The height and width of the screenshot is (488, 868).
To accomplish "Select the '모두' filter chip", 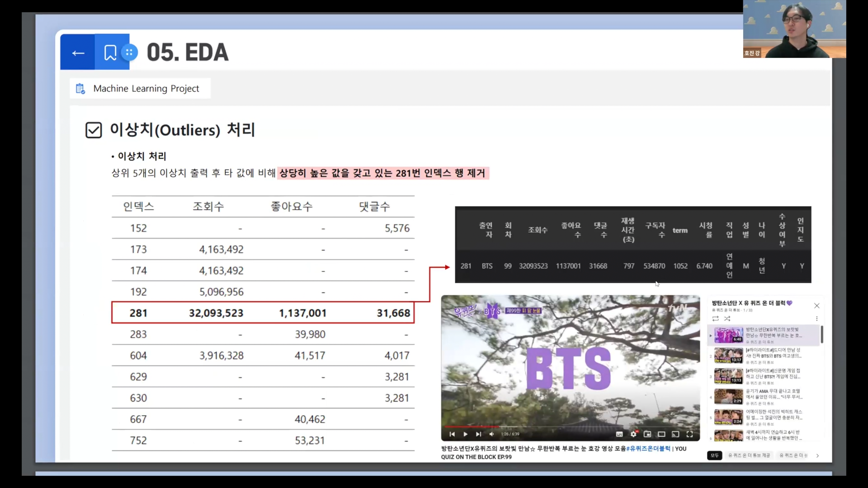I will pyautogui.click(x=714, y=455).
